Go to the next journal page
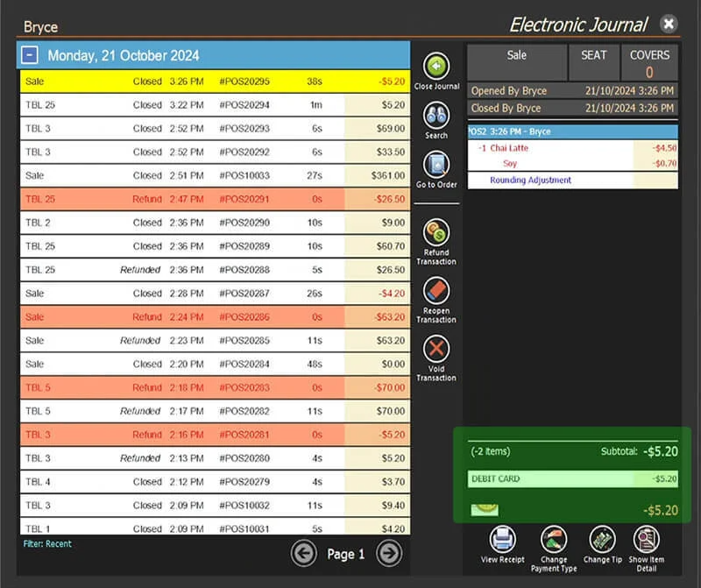This screenshot has height=588, width=701. click(389, 554)
